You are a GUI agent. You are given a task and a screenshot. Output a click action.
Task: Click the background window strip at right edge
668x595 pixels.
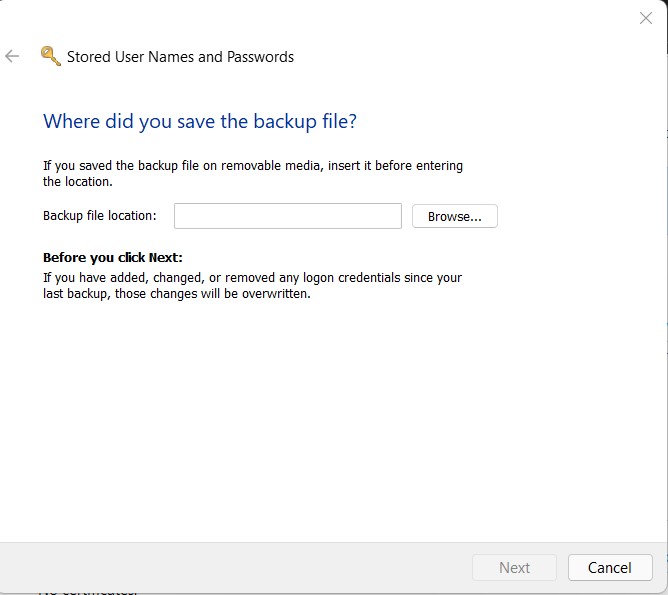664,300
